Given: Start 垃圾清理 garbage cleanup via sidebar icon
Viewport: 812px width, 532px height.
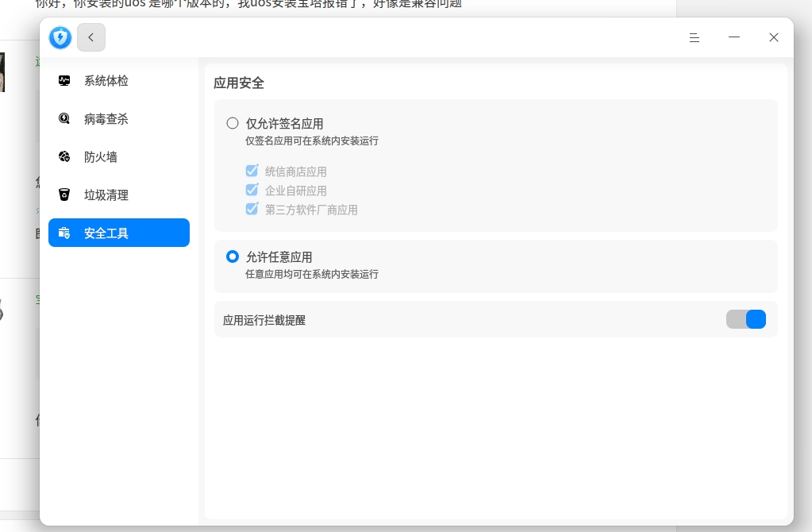Looking at the screenshot, I should (x=64, y=195).
